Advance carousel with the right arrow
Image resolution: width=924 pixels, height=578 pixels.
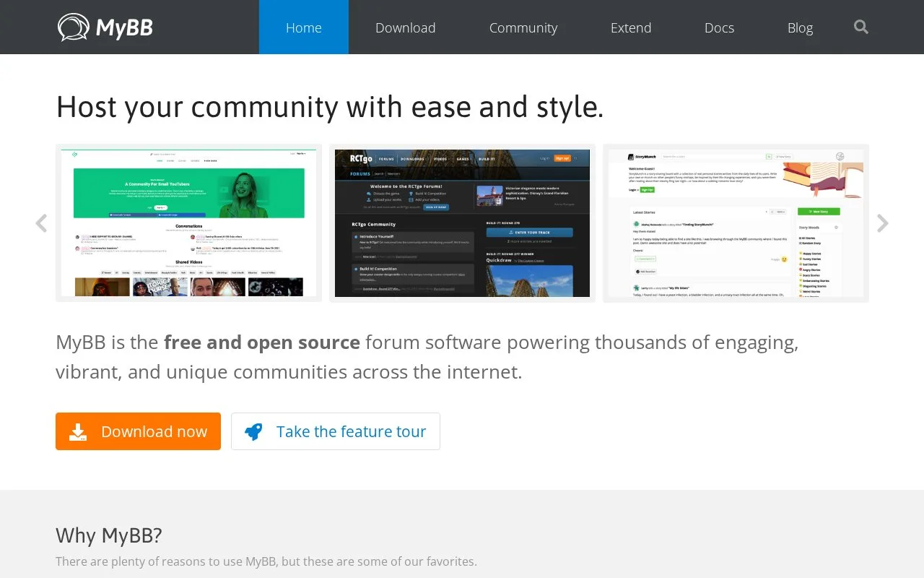tap(883, 223)
